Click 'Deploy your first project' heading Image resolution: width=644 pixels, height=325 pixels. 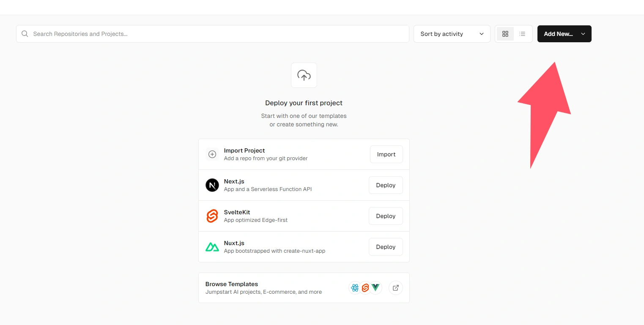tap(304, 103)
